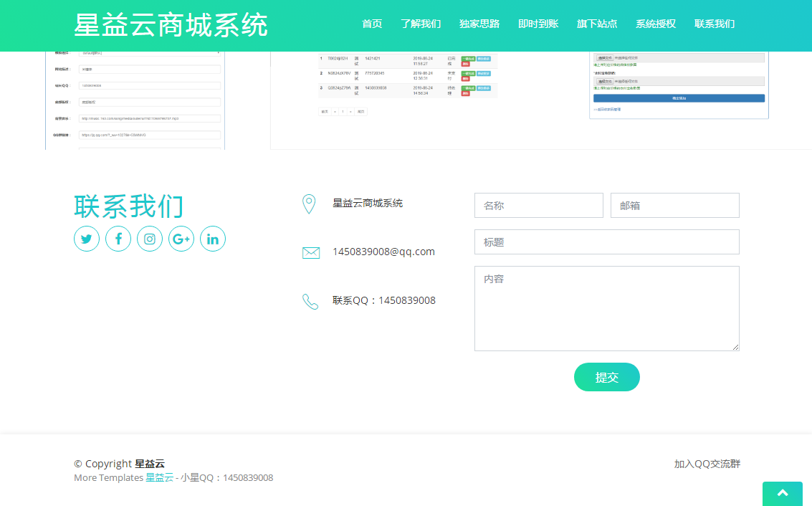Select 了解我们 in the navigation bar

click(421, 24)
